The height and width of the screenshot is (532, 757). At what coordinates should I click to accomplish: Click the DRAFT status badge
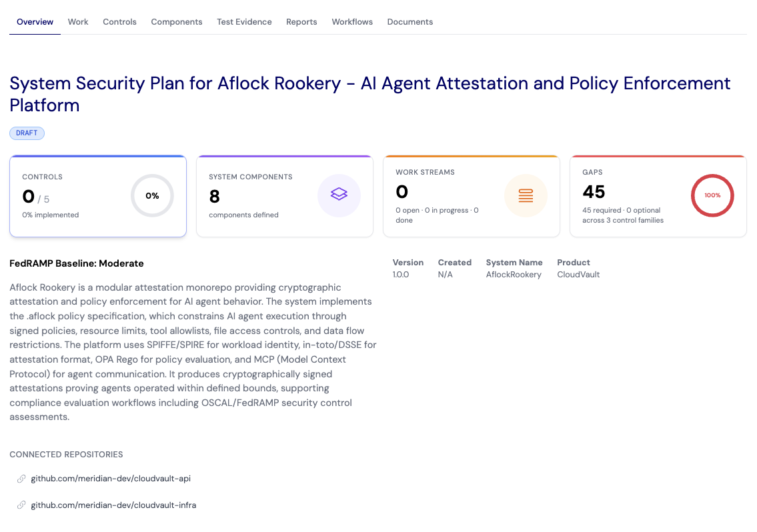(x=27, y=133)
